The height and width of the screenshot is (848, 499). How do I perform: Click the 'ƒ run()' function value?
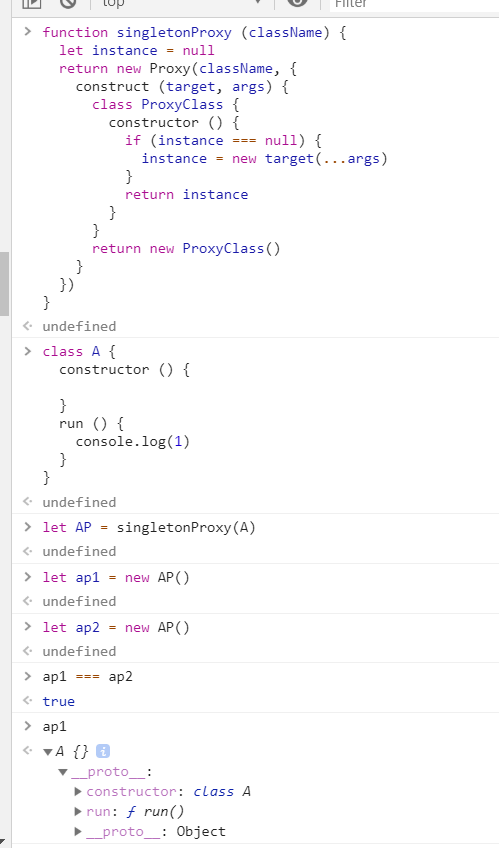click(x=155, y=812)
